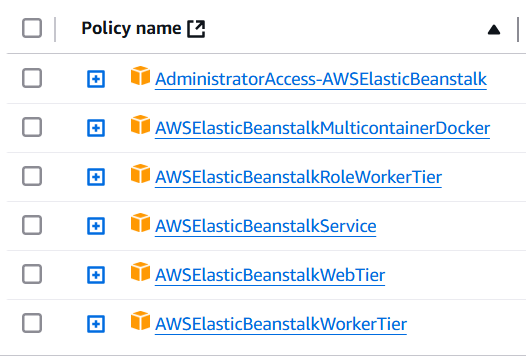Viewport: 526px width, 360px height.
Task: Click the policy icon next to AWSElasticBeanstalkMulticontainerDocker
Action: tap(140, 125)
